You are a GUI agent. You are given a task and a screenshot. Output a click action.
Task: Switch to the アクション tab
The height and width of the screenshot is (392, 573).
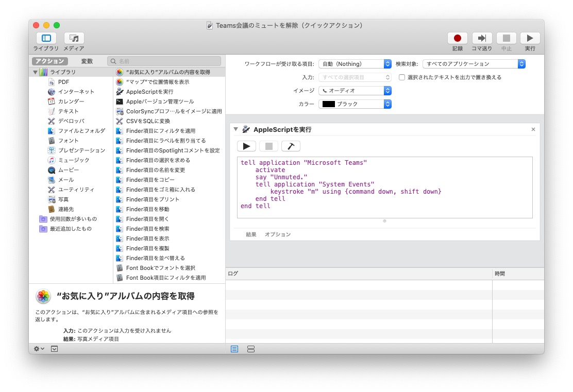tap(50, 61)
